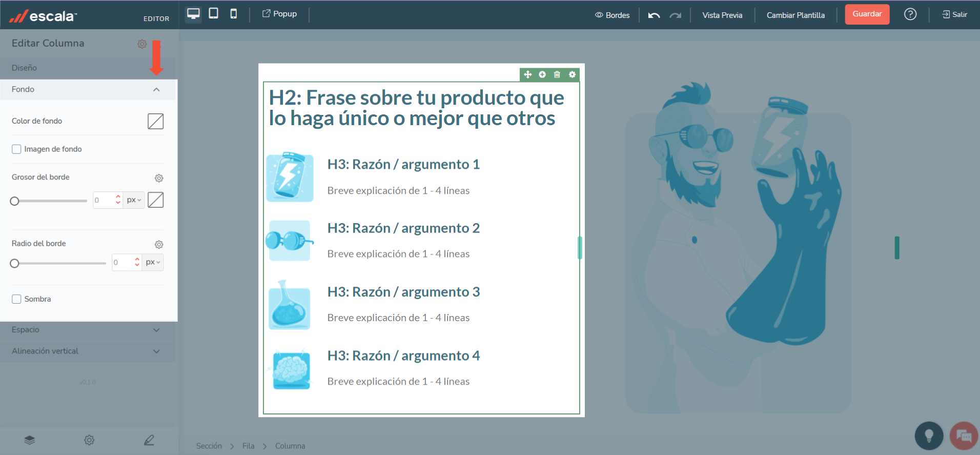Select heading Razón / argumento 1

pos(403,165)
